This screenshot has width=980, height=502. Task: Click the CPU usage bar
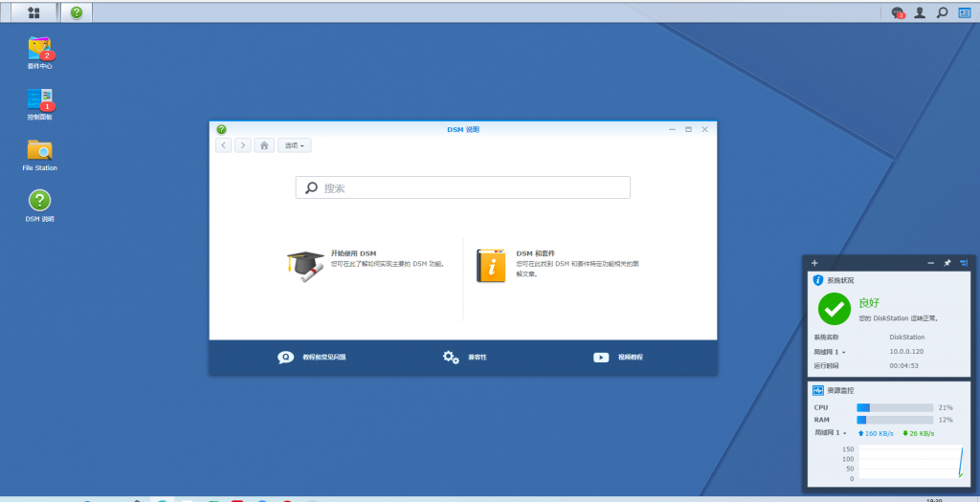(x=895, y=407)
